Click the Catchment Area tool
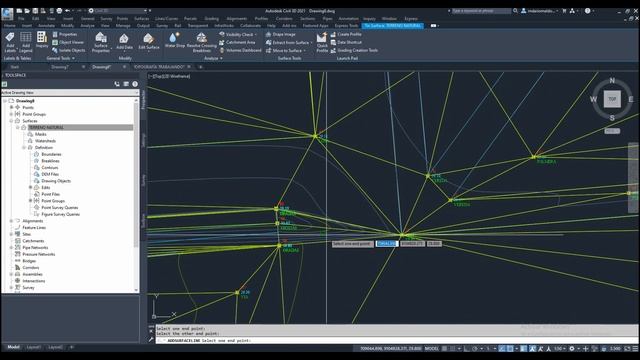640x360 pixels. point(237,42)
